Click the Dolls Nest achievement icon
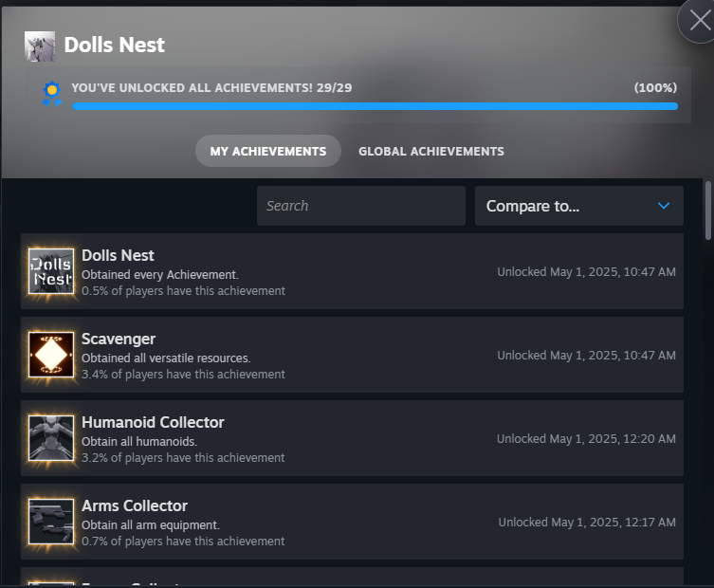This screenshot has width=714, height=588. coord(51,271)
